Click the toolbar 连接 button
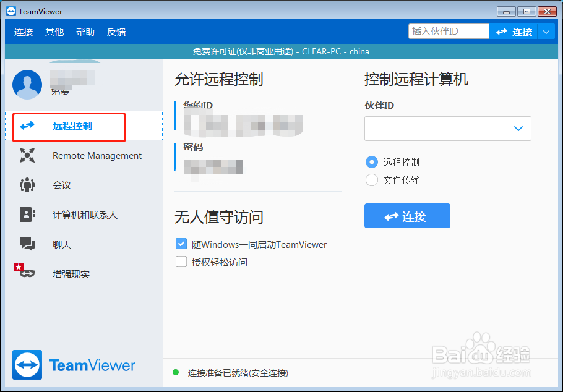 pos(514,32)
